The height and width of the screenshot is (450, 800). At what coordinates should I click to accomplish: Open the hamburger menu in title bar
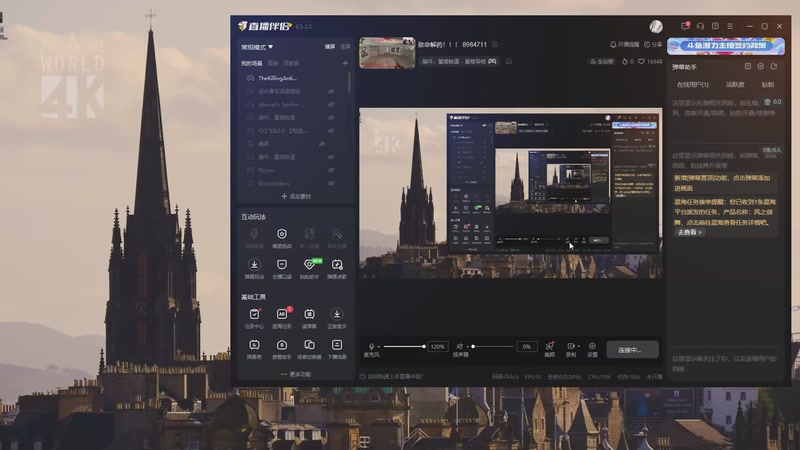pos(730,26)
